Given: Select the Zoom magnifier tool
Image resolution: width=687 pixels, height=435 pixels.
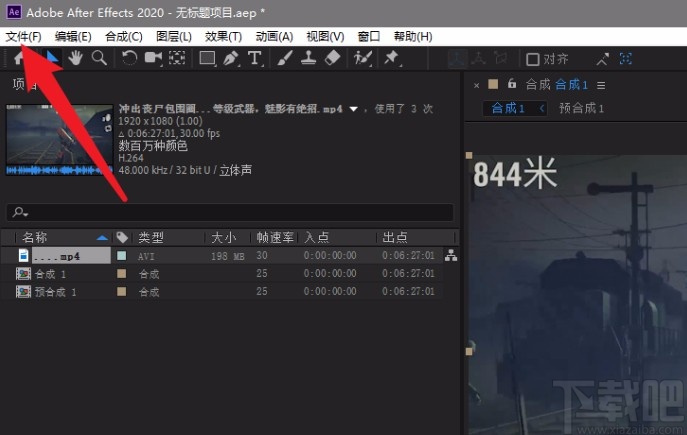Looking at the screenshot, I should tap(99, 58).
